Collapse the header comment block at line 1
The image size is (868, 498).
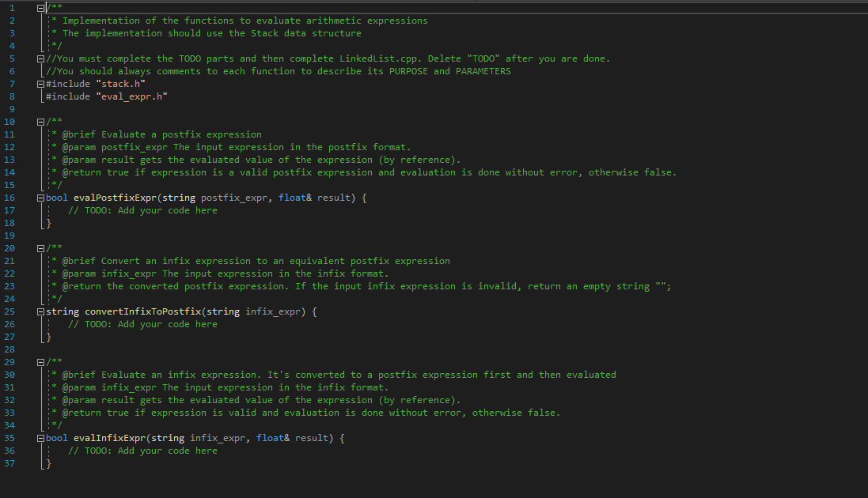[x=40, y=8]
